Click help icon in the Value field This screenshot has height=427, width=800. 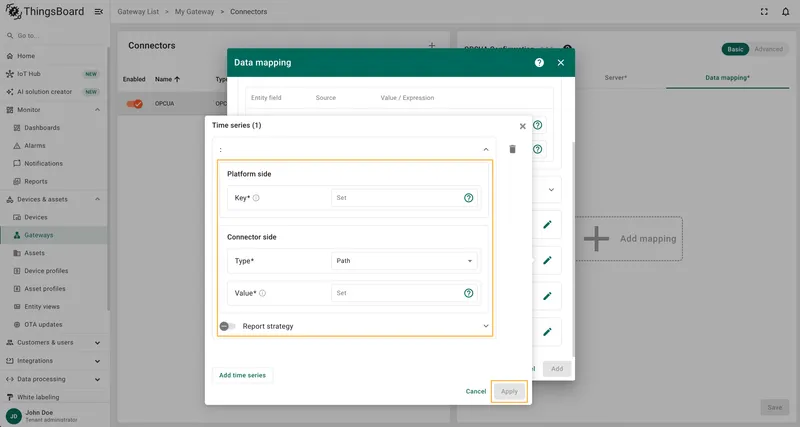[468, 293]
